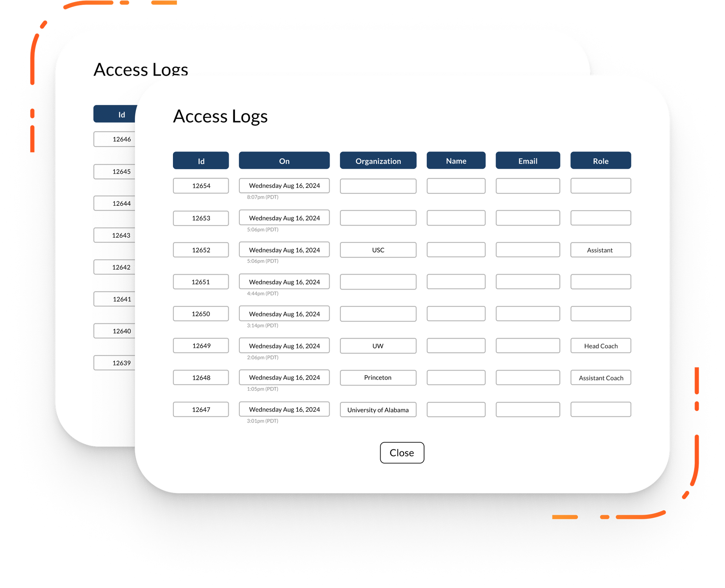Click the Role column header to sort

pos(600,160)
